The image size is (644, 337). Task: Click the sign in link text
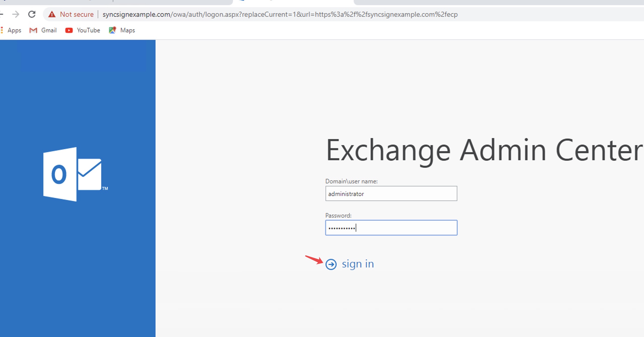[x=358, y=264]
